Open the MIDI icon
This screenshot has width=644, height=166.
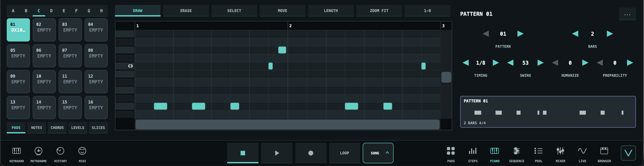82,151
